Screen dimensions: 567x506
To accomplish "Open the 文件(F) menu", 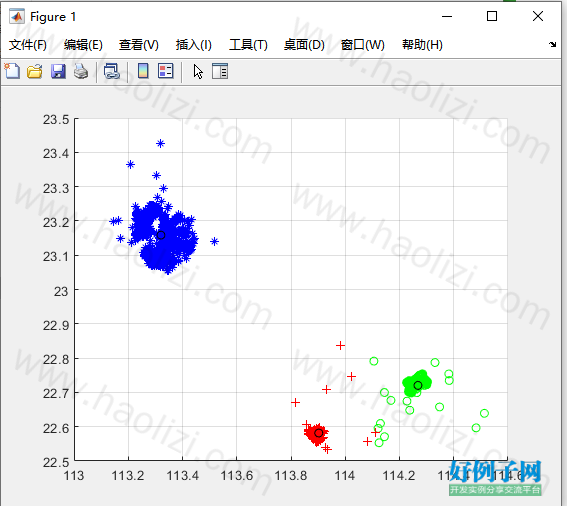I will (x=28, y=45).
